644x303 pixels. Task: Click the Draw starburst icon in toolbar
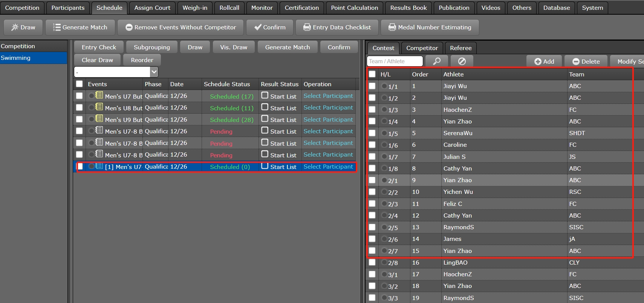15,27
